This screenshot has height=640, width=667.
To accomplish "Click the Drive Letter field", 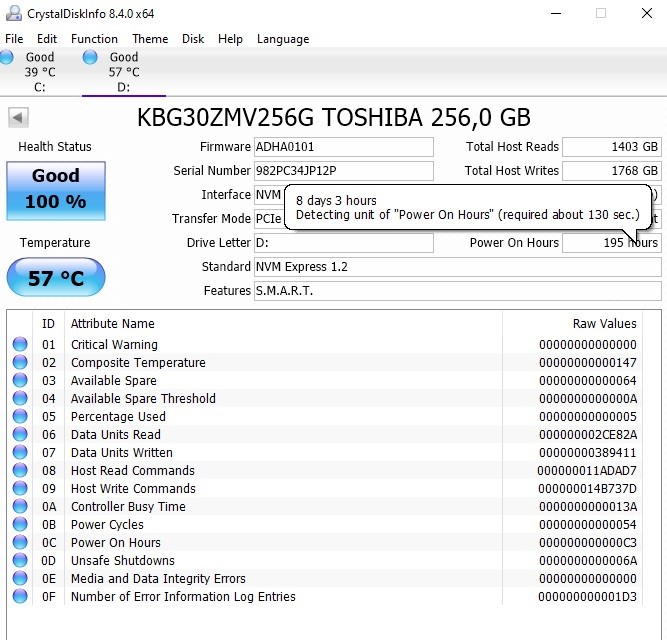I will click(344, 243).
